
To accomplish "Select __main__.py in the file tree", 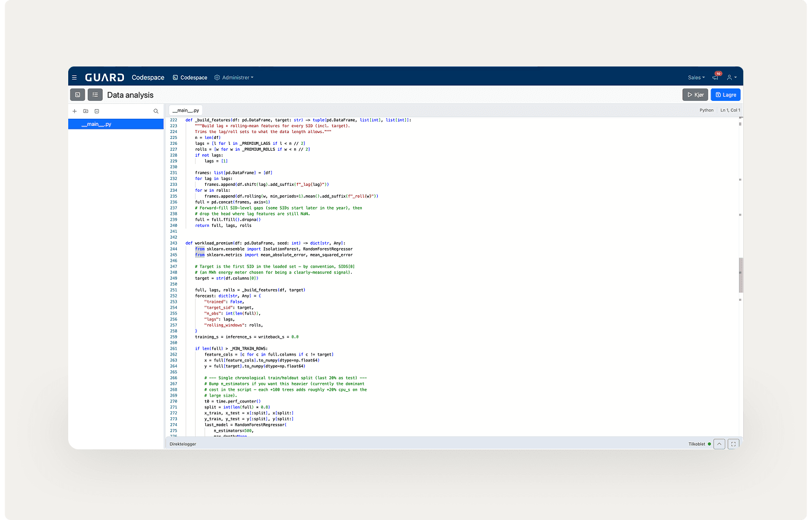I will [x=116, y=124].
